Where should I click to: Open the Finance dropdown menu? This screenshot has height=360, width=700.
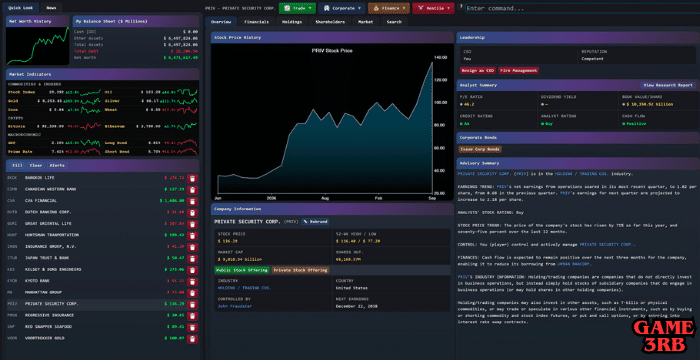[389, 8]
